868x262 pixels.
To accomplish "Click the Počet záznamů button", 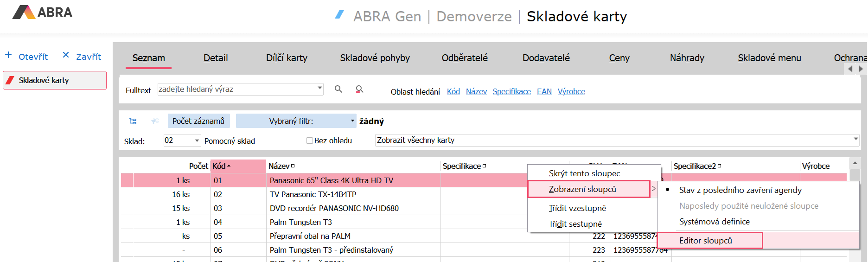I will tap(198, 121).
